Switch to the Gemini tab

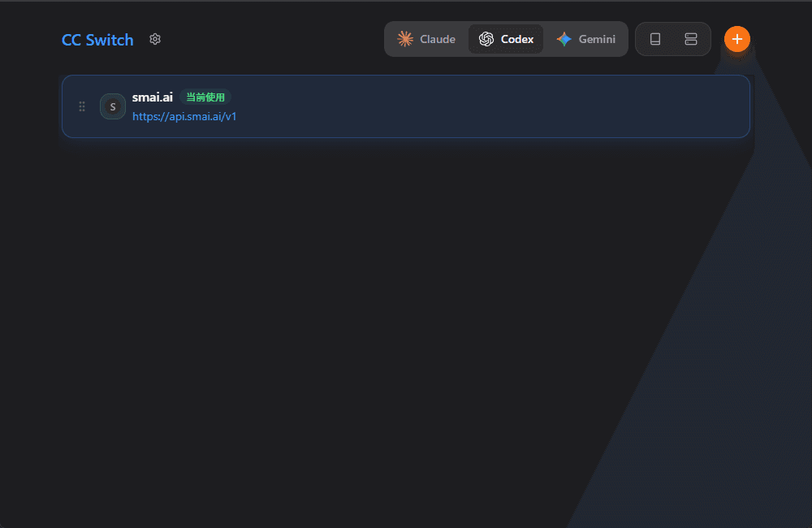click(x=597, y=39)
